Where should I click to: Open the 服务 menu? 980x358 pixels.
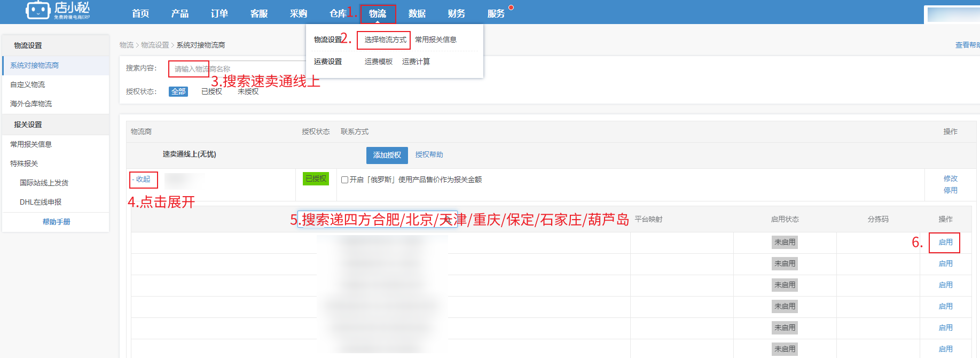point(496,13)
